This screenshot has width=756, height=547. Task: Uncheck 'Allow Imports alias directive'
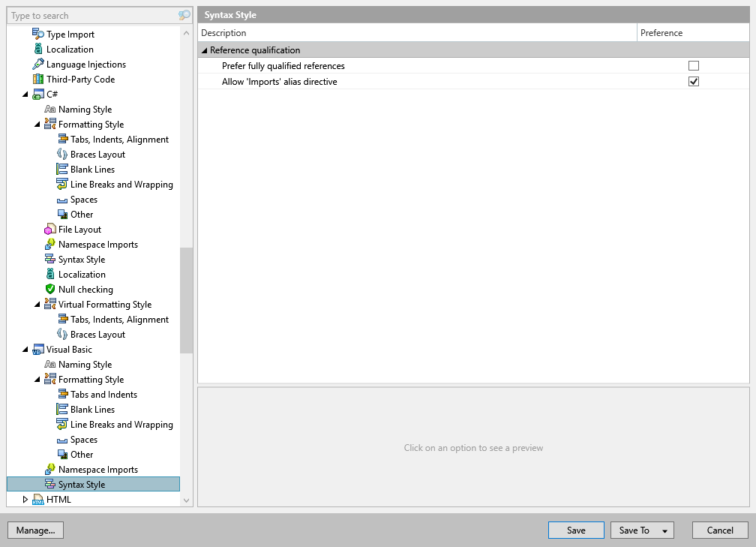pyautogui.click(x=693, y=81)
